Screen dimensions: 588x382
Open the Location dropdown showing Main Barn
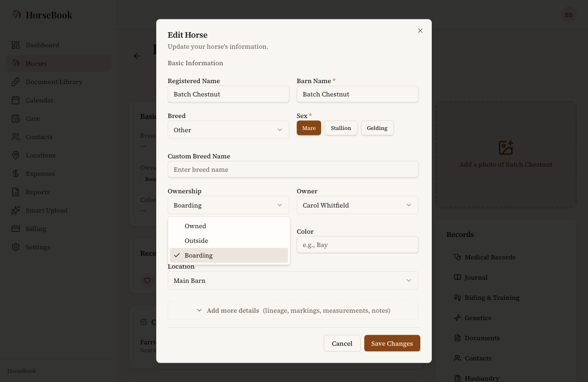pyautogui.click(x=293, y=281)
